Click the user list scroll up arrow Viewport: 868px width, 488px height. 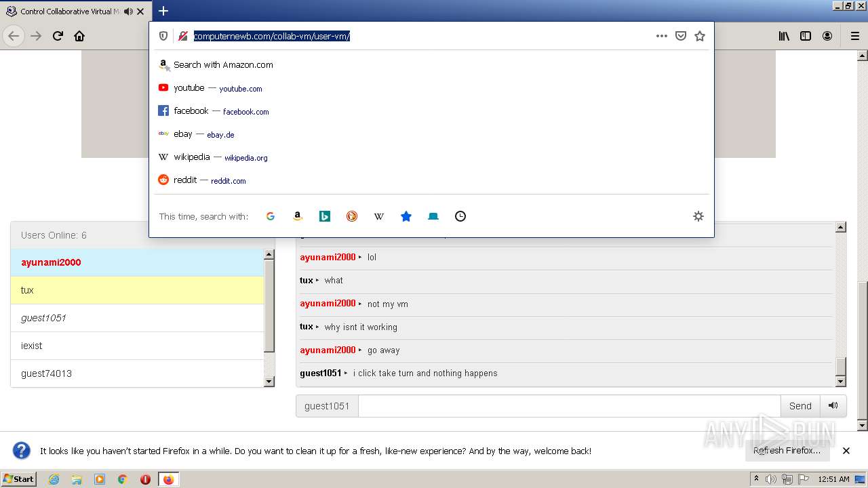(269, 254)
